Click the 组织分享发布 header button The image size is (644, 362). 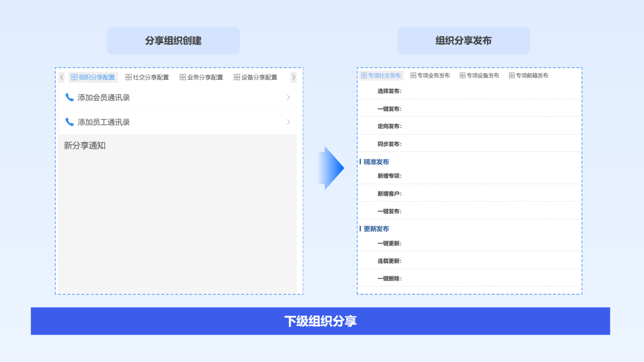(464, 41)
